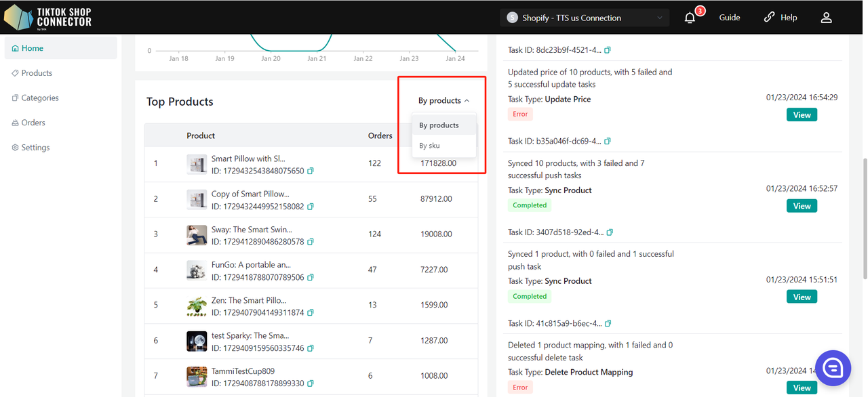The width and height of the screenshot is (868, 397).
Task: Copy Task ID b35a046f-dc69-4
Action: tap(608, 141)
